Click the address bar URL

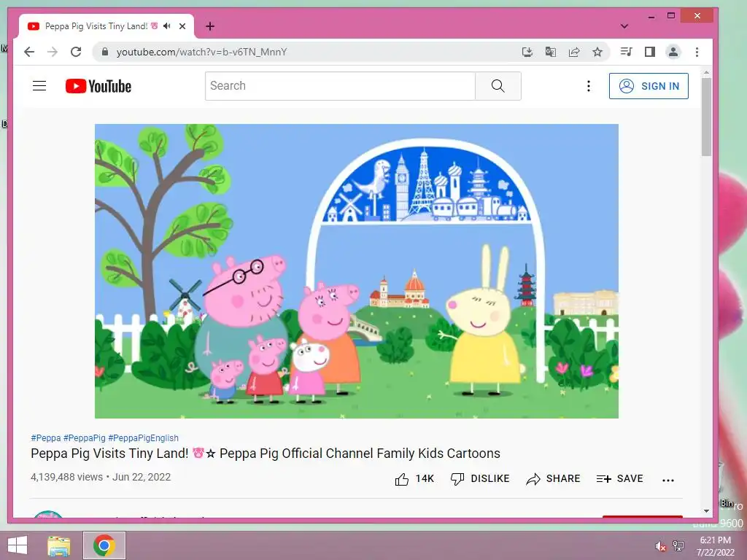point(201,52)
